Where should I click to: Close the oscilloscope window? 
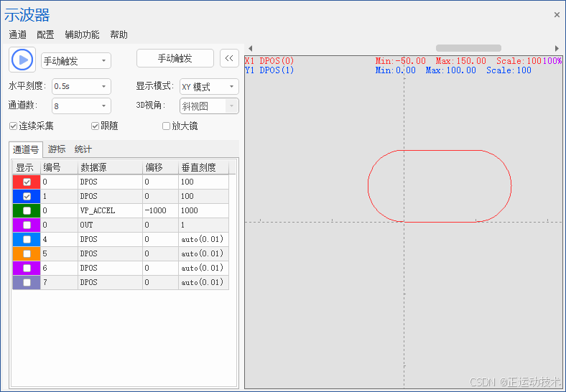pyautogui.click(x=557, y=15)
